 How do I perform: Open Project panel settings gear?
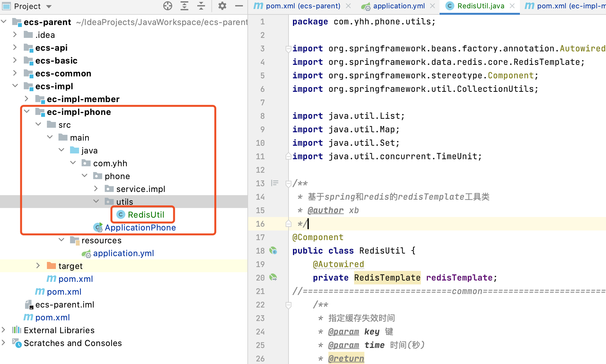(222, 6)
